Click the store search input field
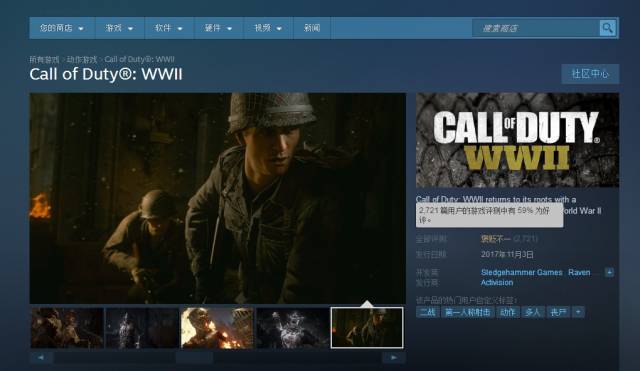The height and width of the screenshot is (371, 640). coord(536,28)
